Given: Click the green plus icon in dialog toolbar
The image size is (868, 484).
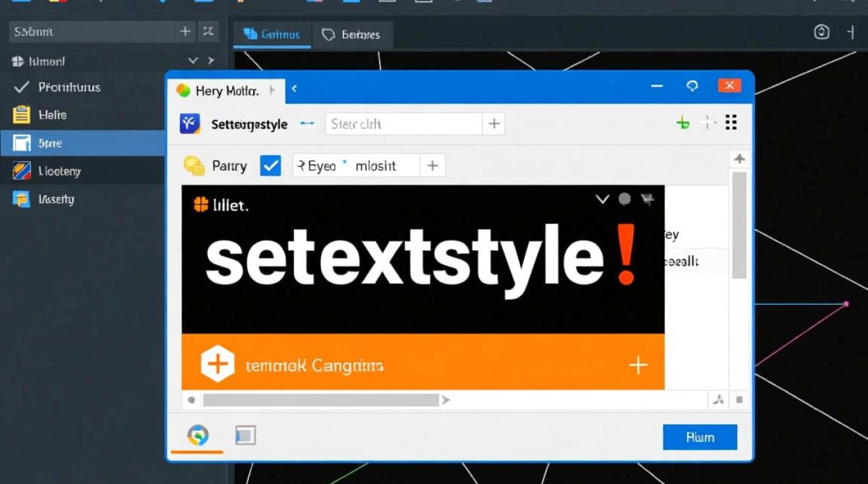Looking at the screenshot, I should pos(683,123).
